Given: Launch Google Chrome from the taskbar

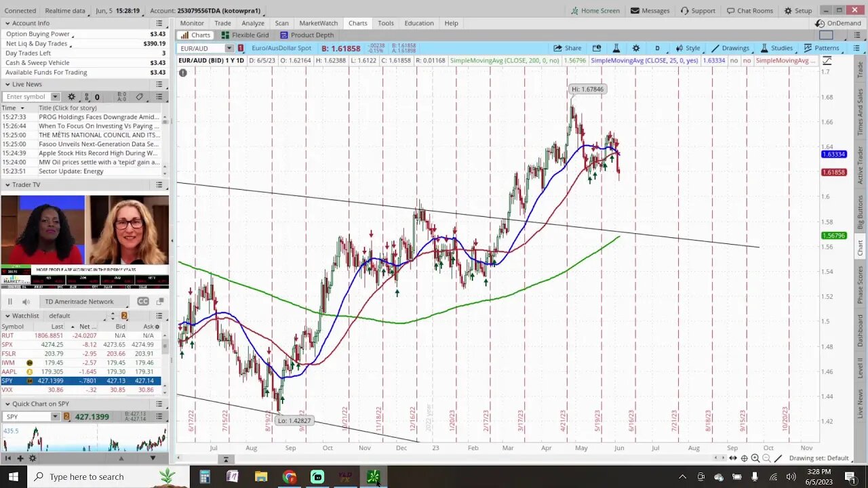Looking at the screenshot, I should tap(290, 477).
